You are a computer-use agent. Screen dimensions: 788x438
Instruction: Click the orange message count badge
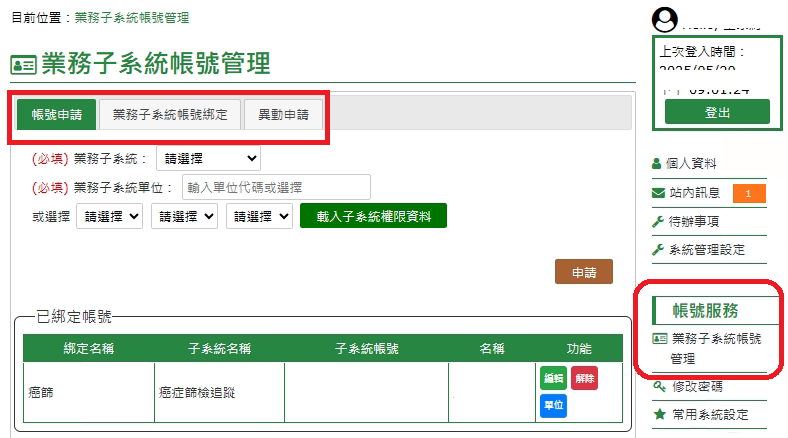(x=749, y=193)
